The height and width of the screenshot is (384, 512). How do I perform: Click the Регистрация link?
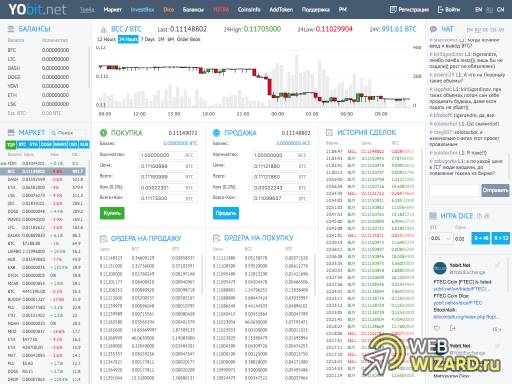(x=409, y=10)
